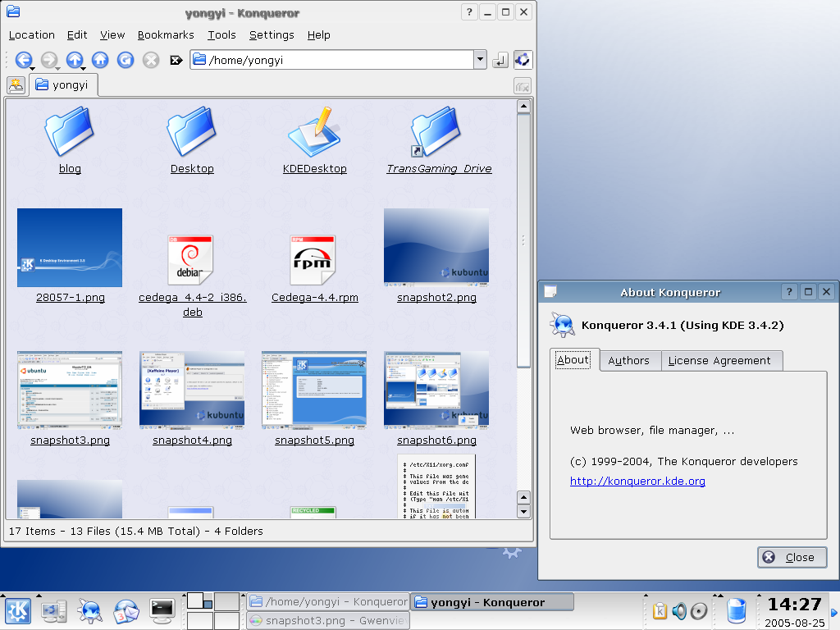This screenshot has height=630, width=840.
Task: Jump to the home folder via Home toolbar icon
Action: pyautogui.click(x=100, y=59)
